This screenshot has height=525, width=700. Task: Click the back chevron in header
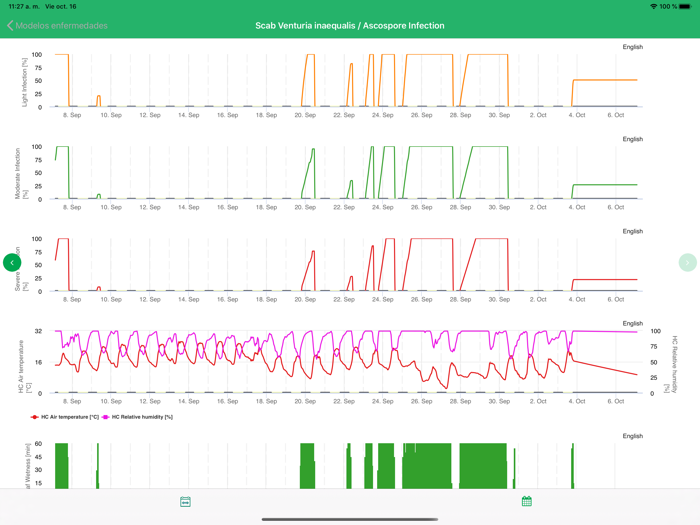(x=10, y=25)
